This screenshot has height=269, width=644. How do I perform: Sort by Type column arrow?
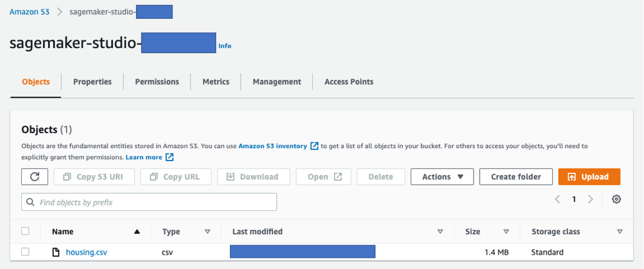pos(207,232)
